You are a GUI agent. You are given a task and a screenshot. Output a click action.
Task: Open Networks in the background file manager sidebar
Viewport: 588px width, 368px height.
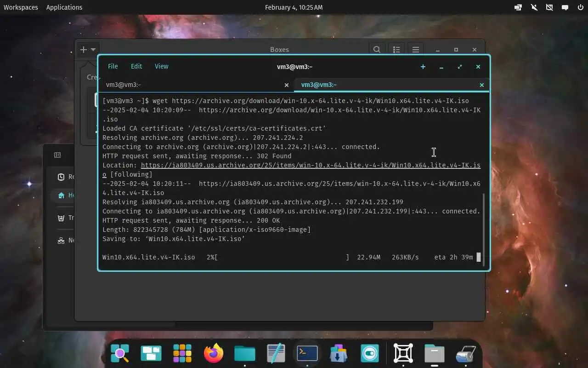click(x=67, y=240)
